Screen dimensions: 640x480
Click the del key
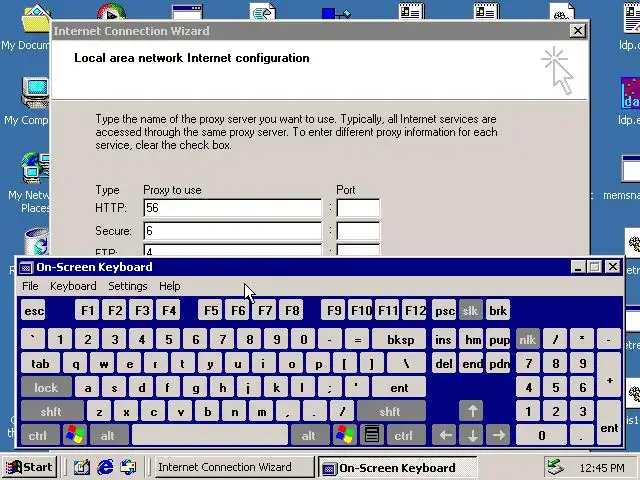[444, 363]
